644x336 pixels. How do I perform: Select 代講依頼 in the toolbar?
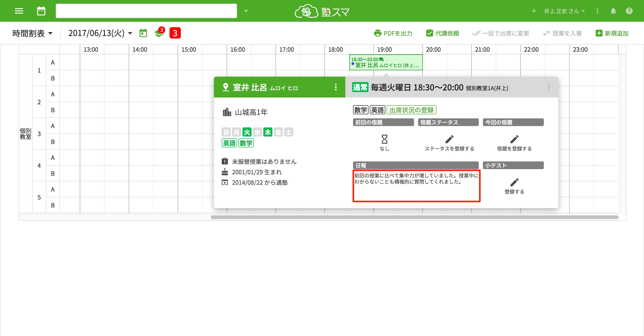[443, 33]
